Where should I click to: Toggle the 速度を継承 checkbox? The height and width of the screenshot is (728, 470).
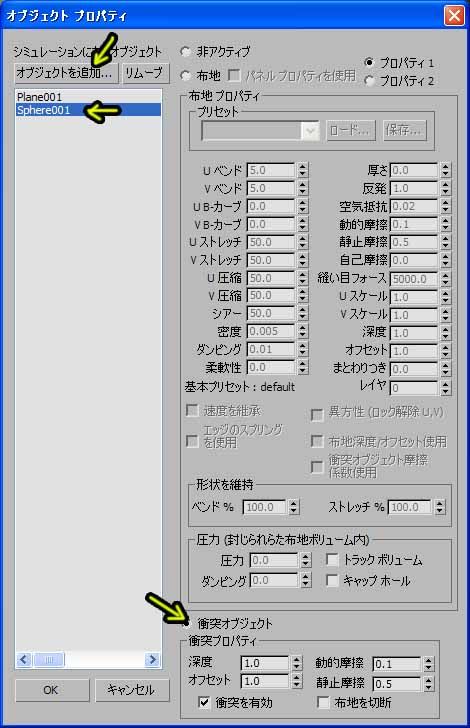point(192,410)
